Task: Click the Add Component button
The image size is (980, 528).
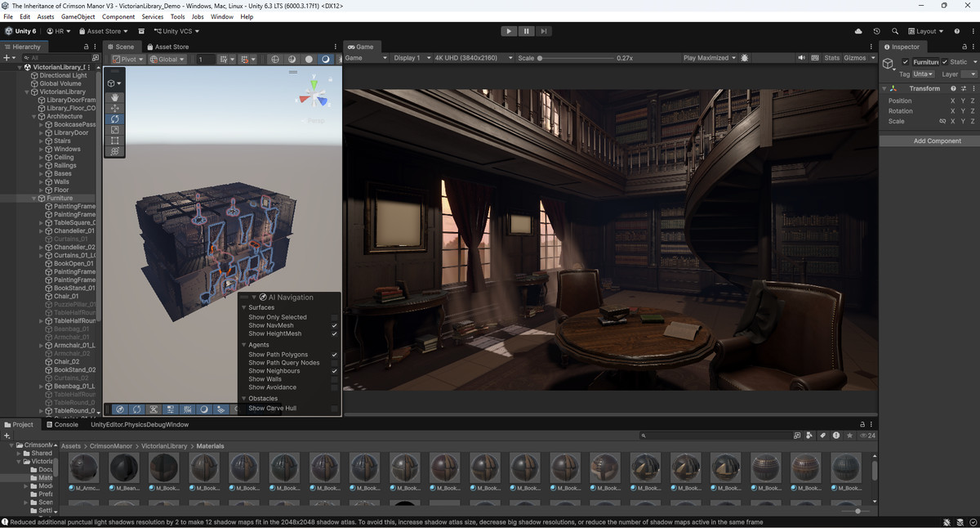Action: pyautogui.click(x=937, y=141)
